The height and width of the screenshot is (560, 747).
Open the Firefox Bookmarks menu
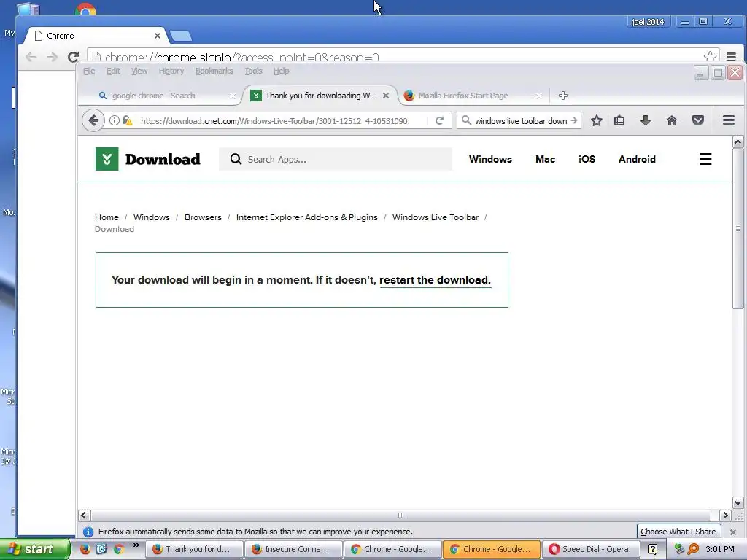click(214, 71)
